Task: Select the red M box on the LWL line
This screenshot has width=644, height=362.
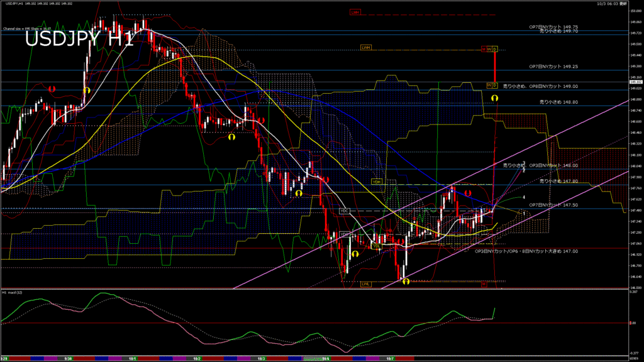Action: pos(484,284)
